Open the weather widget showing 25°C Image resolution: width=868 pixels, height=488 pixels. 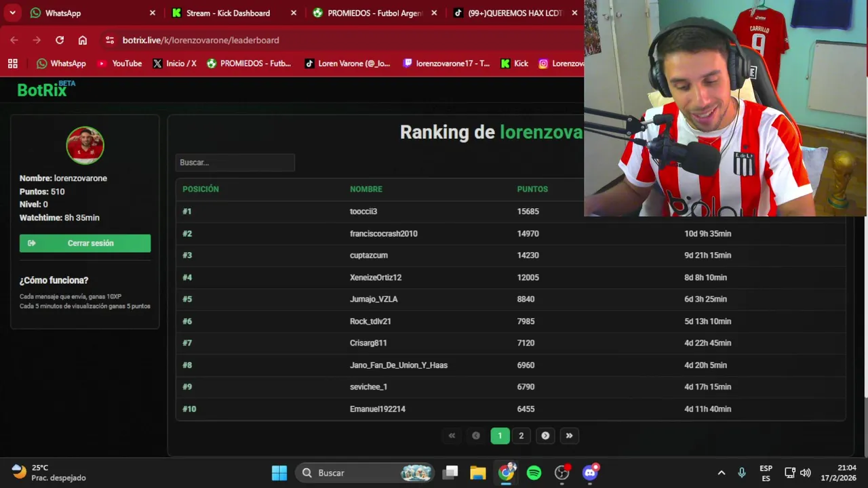point(49,473)
